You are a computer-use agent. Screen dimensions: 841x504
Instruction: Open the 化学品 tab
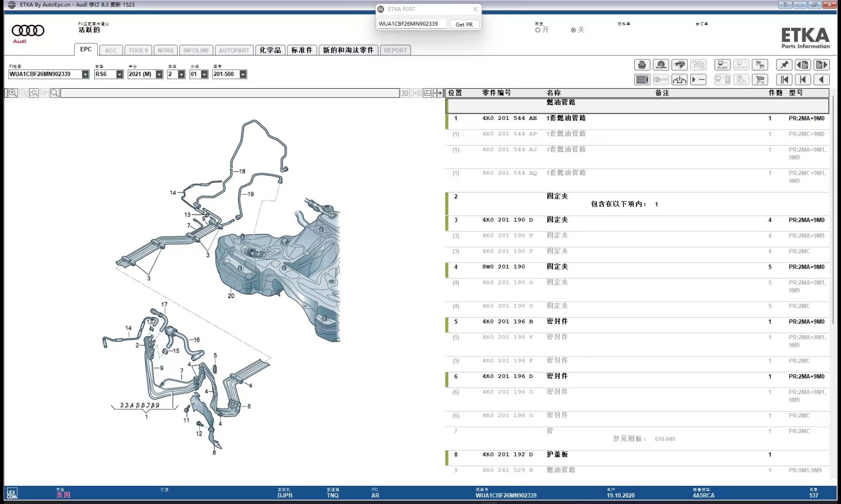(270, 50)
